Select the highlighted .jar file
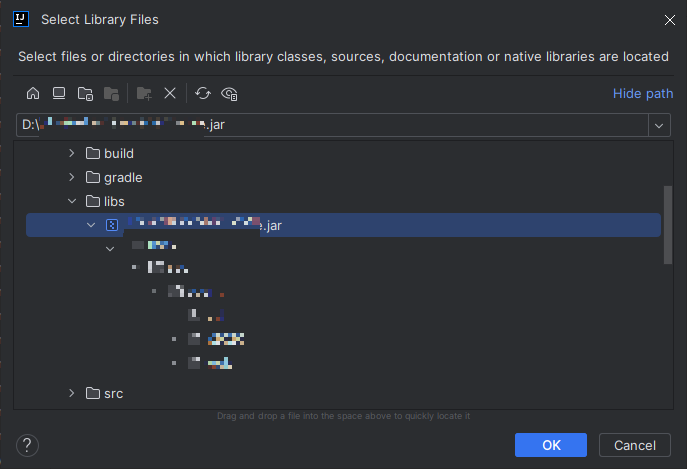Viewport: 687px width, 469px height. tap(343, 225)
